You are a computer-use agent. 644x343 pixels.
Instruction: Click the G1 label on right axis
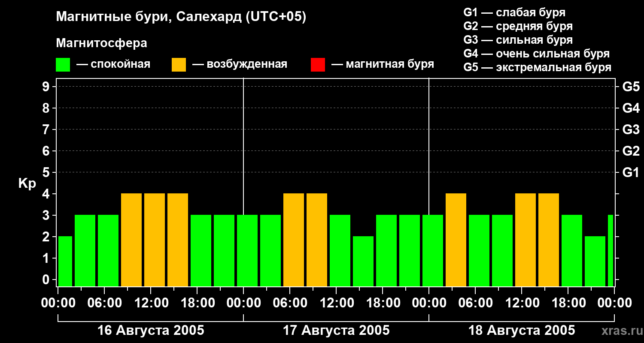pyautogui.click(x=631, y=172)
